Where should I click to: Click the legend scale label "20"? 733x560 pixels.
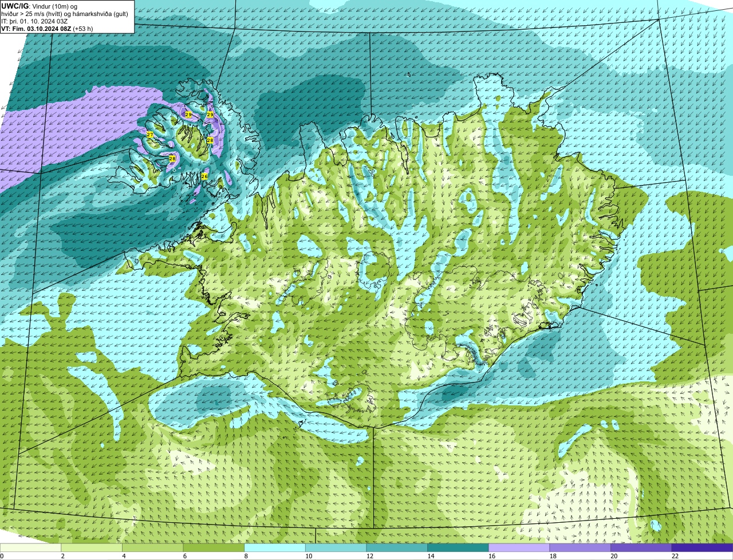(x=614, y=556)
